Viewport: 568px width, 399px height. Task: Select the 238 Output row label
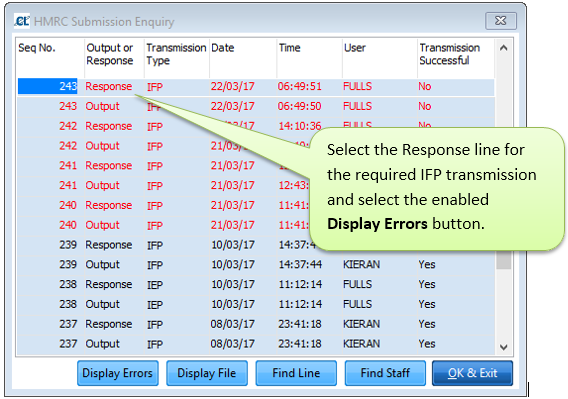102,304
